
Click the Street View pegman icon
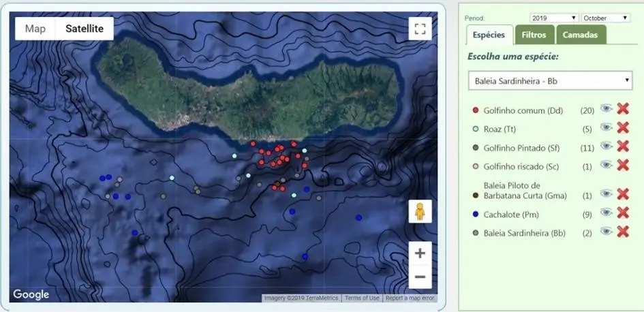(x=420, y=212)
